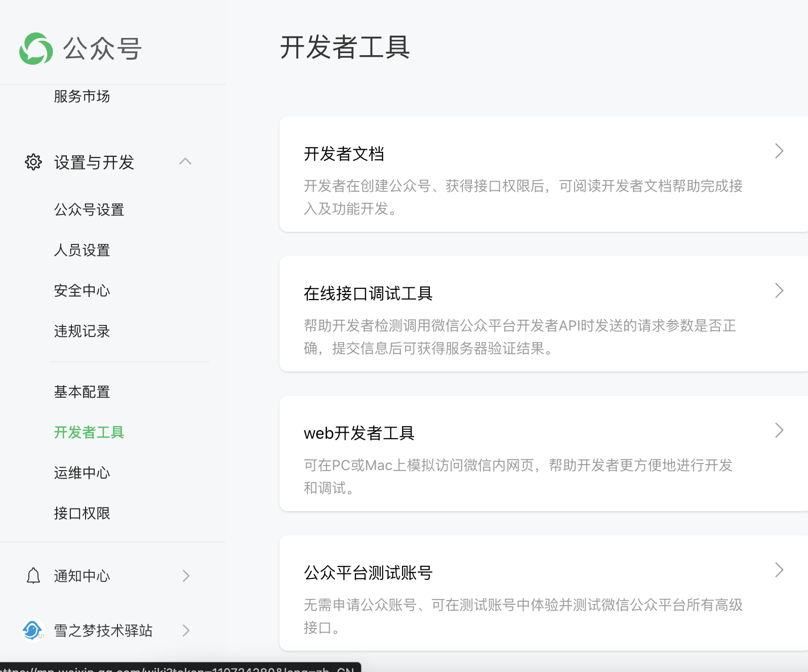Click the 通知中心 bell icon
Screen dimensions: 808x672
pyautogui.click(x=33, y=576)
